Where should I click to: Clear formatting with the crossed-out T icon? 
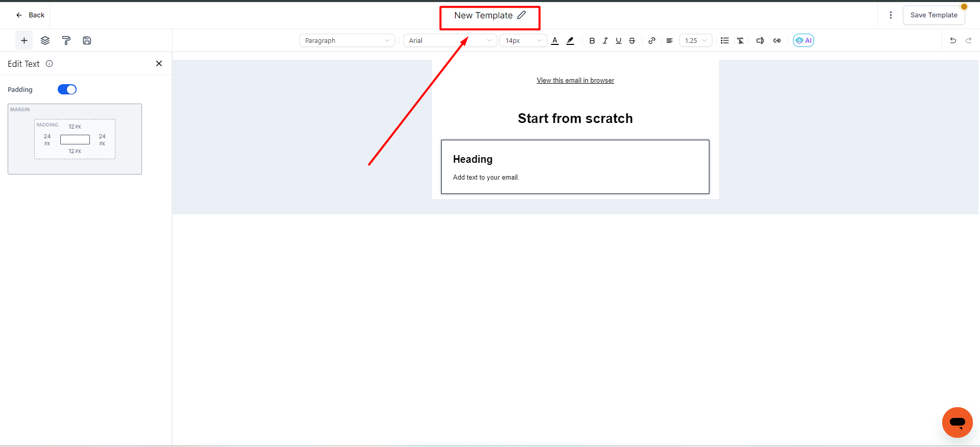[740, 41]
